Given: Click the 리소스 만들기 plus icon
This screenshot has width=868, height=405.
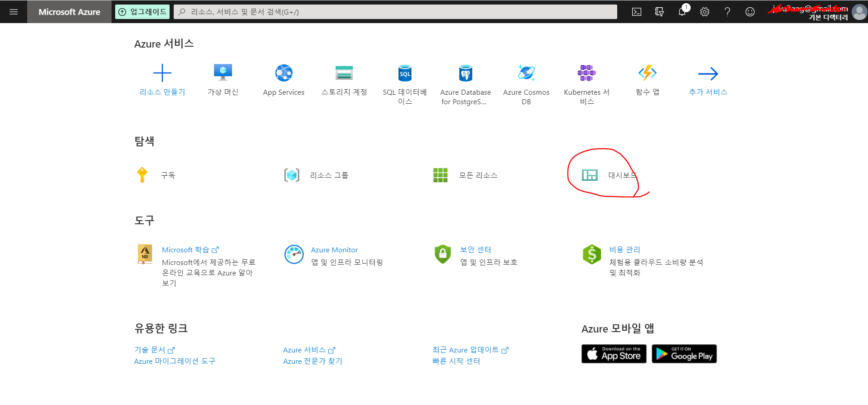Looking at the screenshot, I should pyautogui.click(x=162, y=73).
